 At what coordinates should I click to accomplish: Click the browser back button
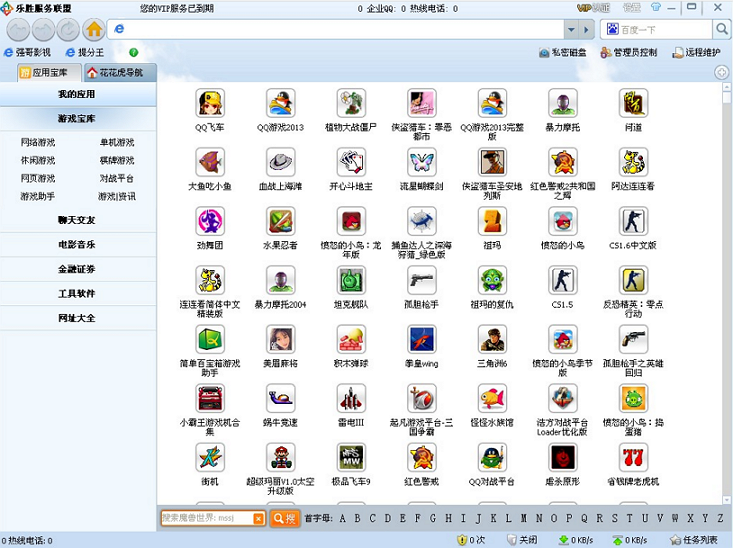[18, 30]
